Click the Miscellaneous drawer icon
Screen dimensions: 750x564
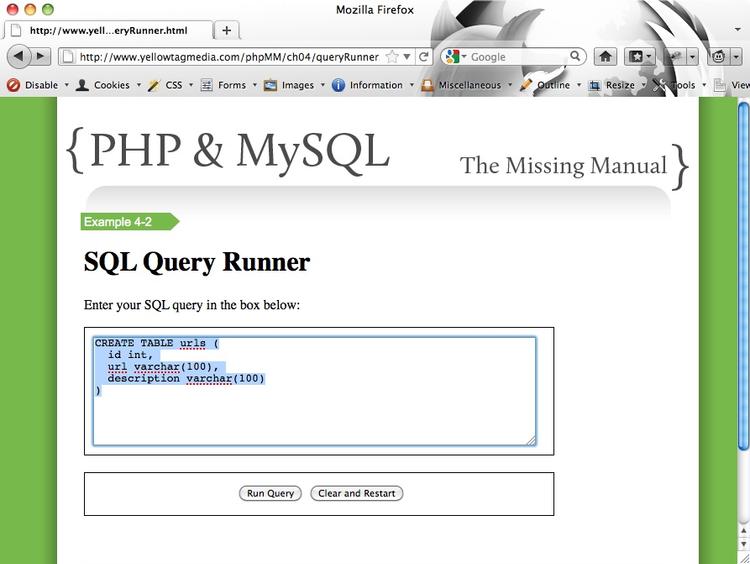427,85
